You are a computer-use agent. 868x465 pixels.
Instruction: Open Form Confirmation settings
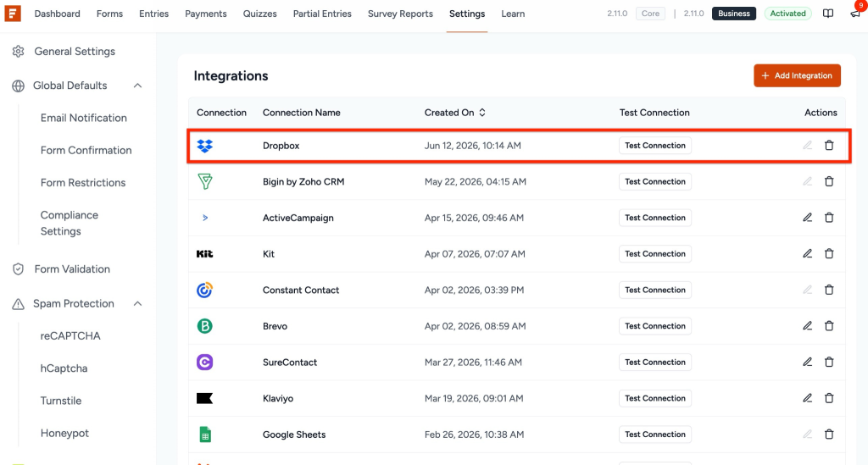(x=86, y=151)
